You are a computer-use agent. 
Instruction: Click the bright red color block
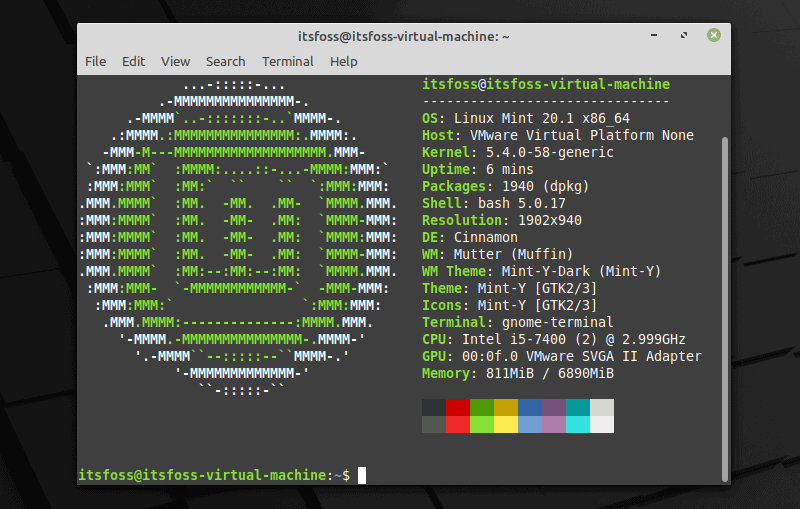tap(458, 424)
